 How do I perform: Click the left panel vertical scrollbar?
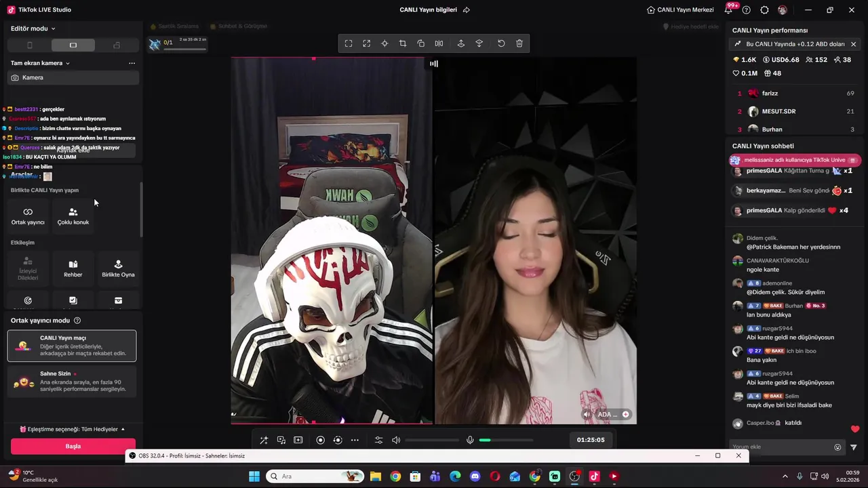coord(141,210)
